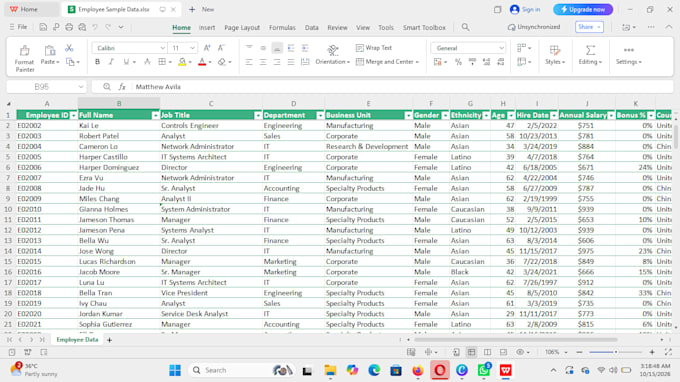Click the Decrease Decimal icon

500,62
